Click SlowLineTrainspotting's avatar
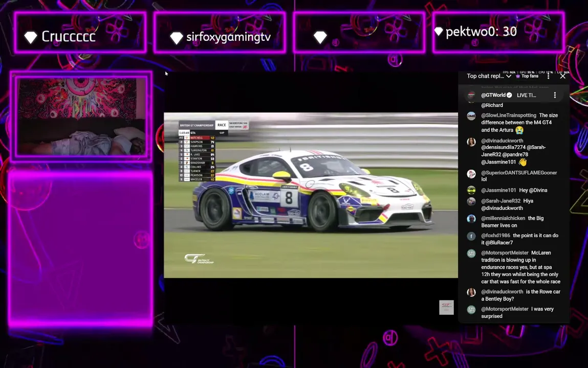Screen dimensions: 588x368 point(471,116)
